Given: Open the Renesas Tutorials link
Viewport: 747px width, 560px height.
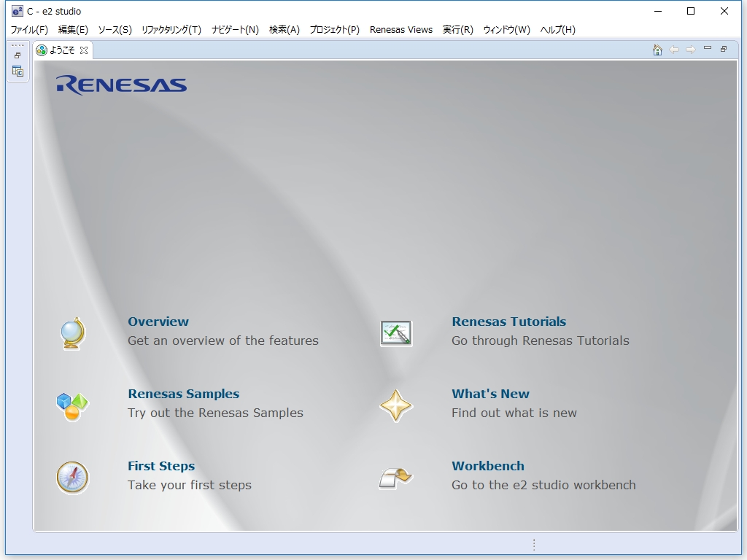Looking at the screenshot, I should pos(508,322).
